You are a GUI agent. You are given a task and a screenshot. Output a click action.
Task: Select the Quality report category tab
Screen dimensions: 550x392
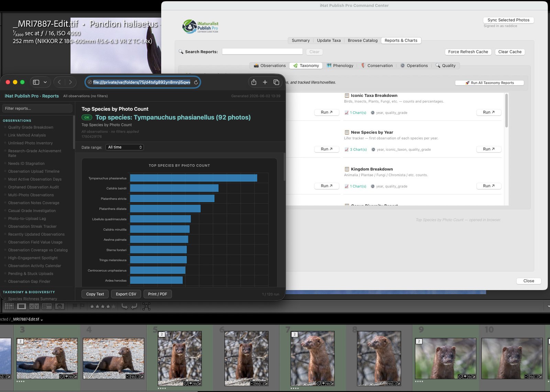click(x=445, y=66)
